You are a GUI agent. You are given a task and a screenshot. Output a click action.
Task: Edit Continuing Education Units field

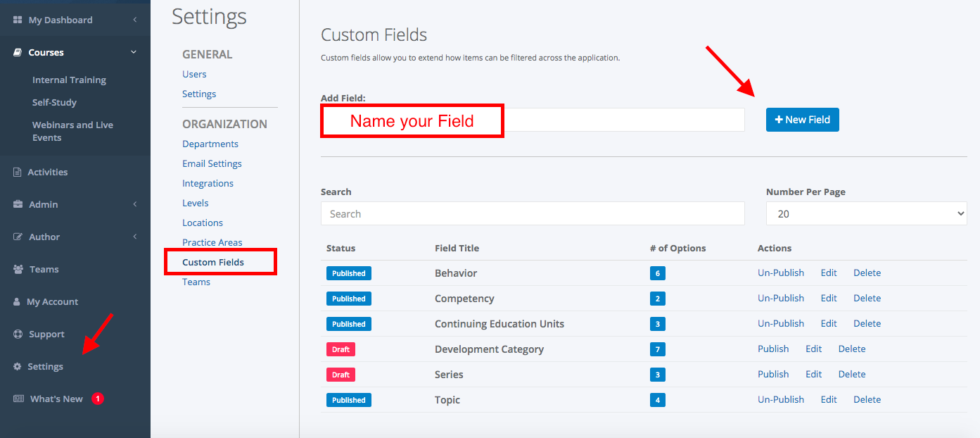(x=829, y=323)
